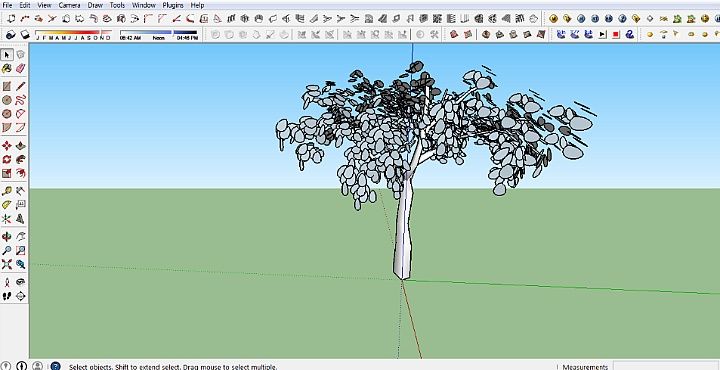Image resolution: width=720 pixels, height=370 pixels.
Task: Open the Plugins menu
Action: click(173, 5)
